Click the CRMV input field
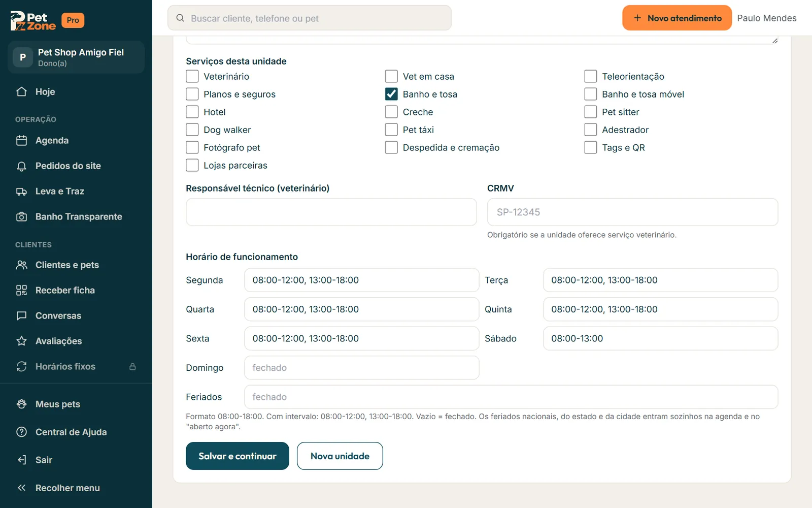812x508 pixels. coord(632,212)
